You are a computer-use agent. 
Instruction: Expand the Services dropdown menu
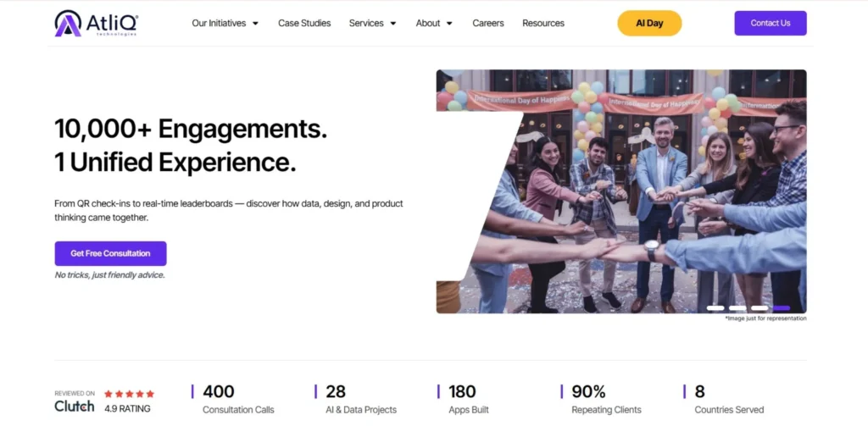tap(372, 23)
